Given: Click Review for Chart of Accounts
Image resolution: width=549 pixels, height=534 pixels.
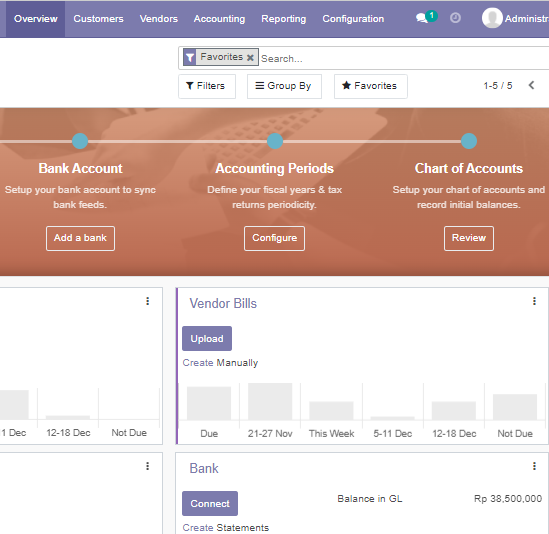Looking at the screenshot, I should click(x=468, y=238).
